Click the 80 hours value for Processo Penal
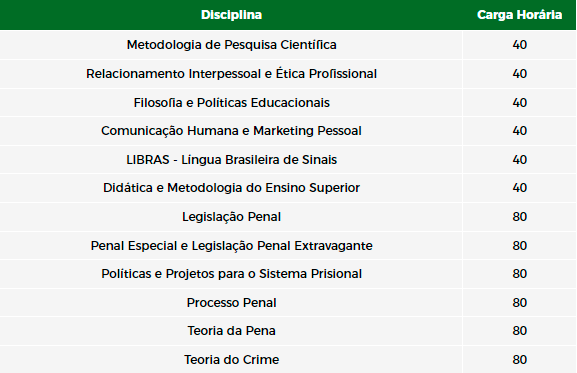Image resolution: width=577 pixels, height=373 pixels. pyautogui.click(x=520, y=302)
